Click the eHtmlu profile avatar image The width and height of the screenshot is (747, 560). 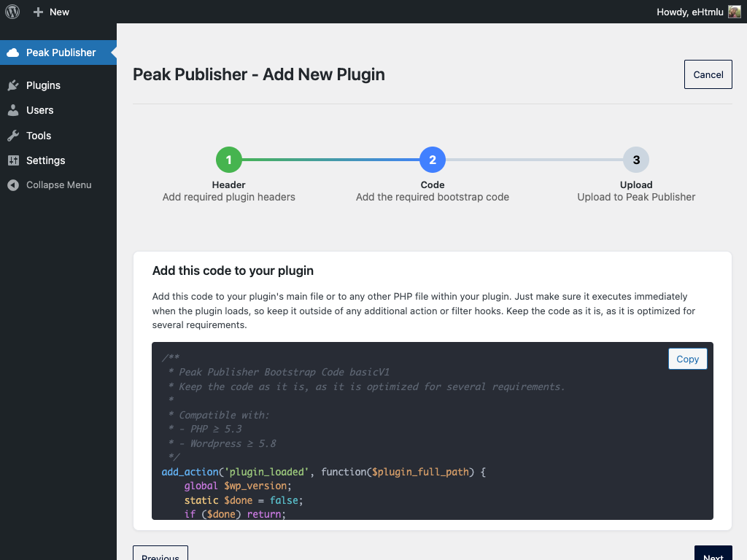point(733,12)
